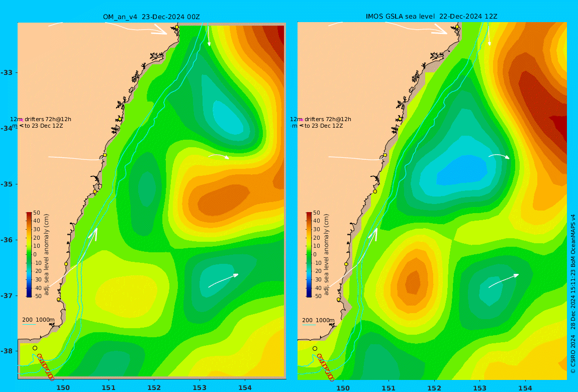Click the "to 23 Dec 12Z" text in the right map
The image size is (578, 392).
click(324, 126)
